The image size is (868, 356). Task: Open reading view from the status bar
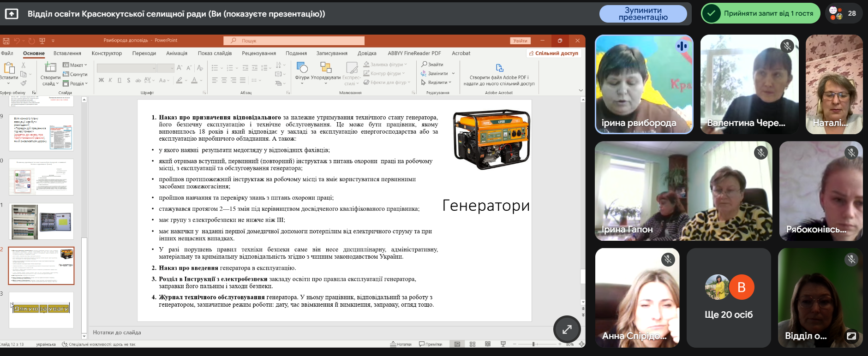[488, 344]
